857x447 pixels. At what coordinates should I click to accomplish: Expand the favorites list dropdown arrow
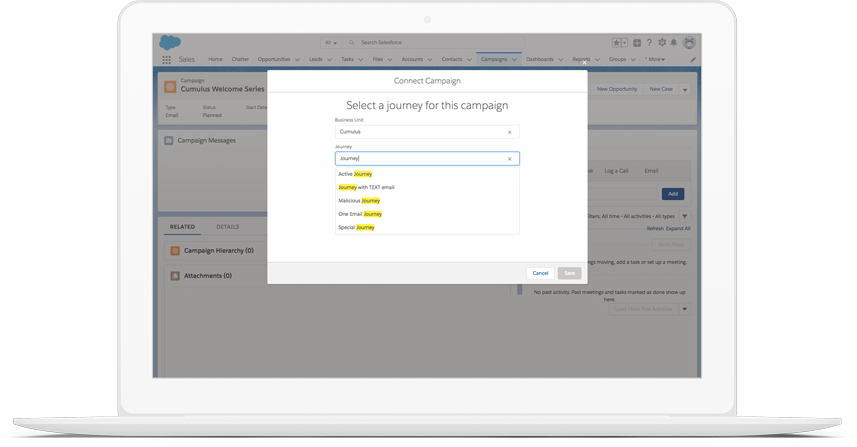624,43
